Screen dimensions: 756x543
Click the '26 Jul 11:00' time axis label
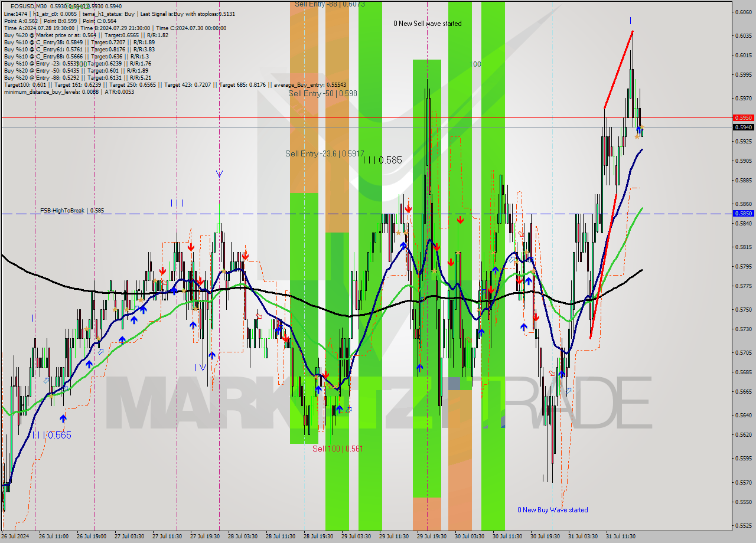tap(53, 537)
